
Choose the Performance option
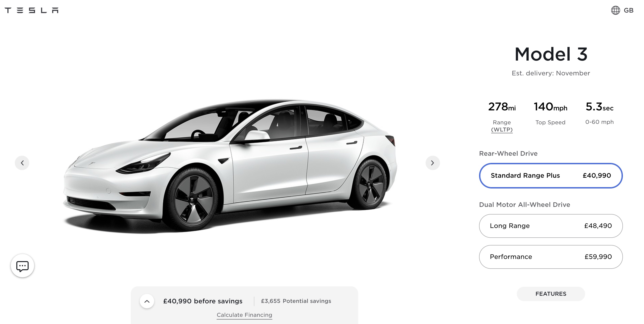[x=551, y=257]
